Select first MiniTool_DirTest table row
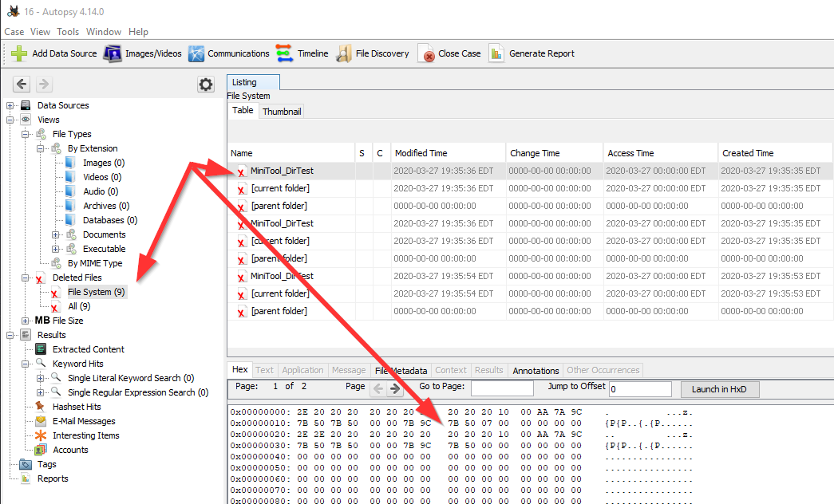The height and width of the screenshot is (504, 834). point(531,171)
